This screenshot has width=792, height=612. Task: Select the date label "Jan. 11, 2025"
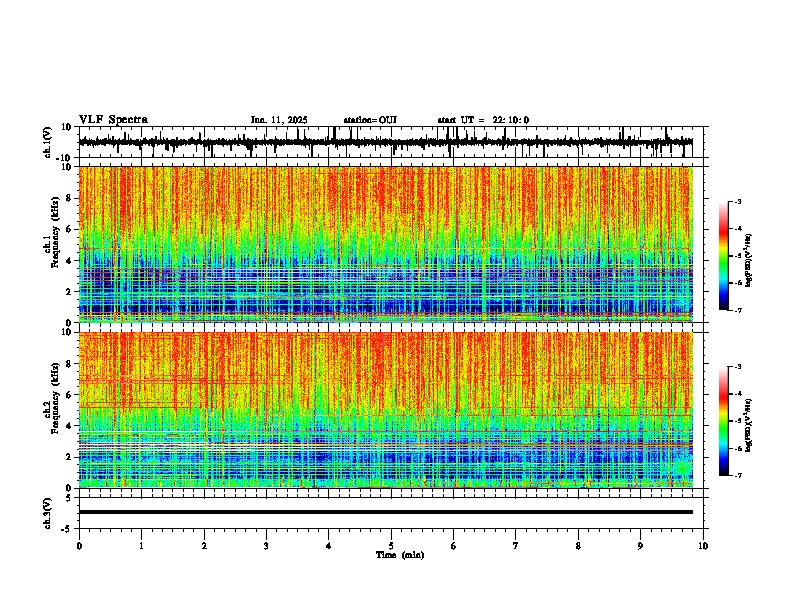[279, 120]
